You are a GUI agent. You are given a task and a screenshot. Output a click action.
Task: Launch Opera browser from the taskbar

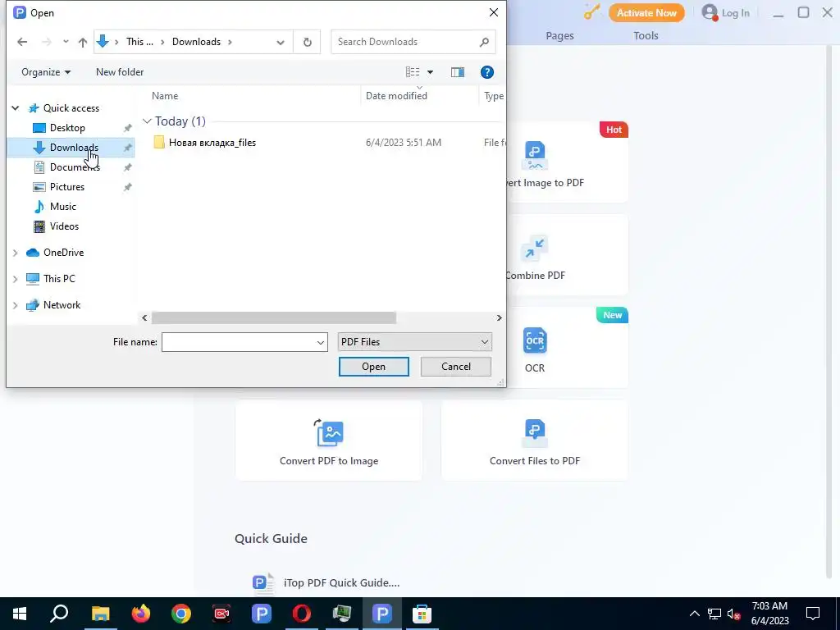(x=302, y=614)
